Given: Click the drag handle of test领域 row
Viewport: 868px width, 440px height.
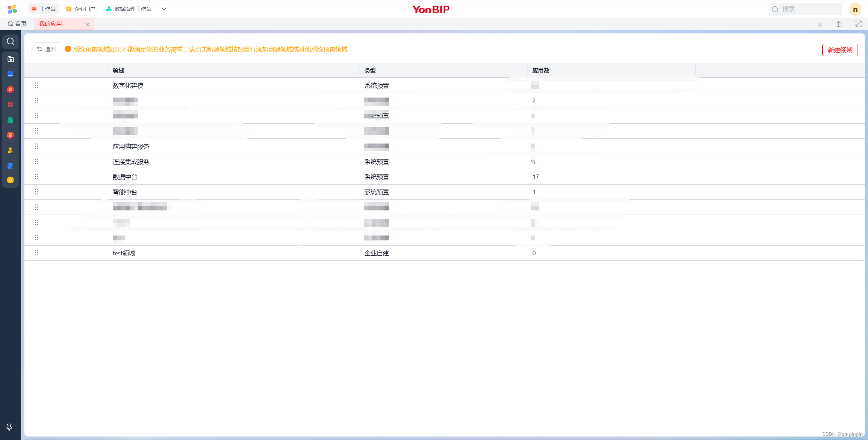Looking at the screenshot, I should (x=37, y=253).
